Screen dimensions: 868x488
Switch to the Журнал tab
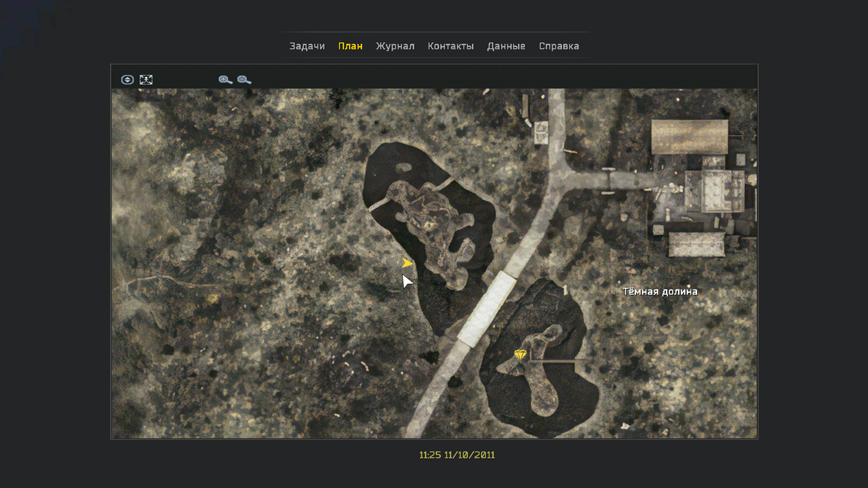click(x=395, y=46)
